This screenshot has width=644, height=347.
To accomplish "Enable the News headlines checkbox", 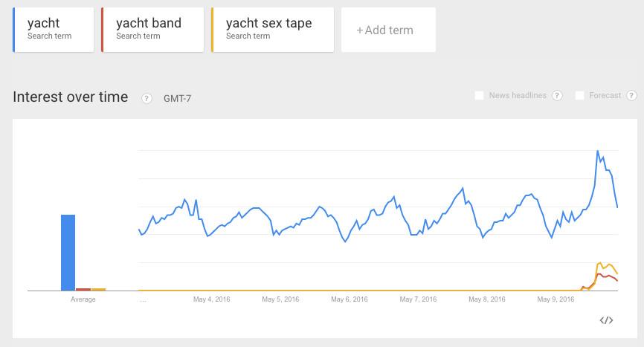I will (x=480, y=95).
